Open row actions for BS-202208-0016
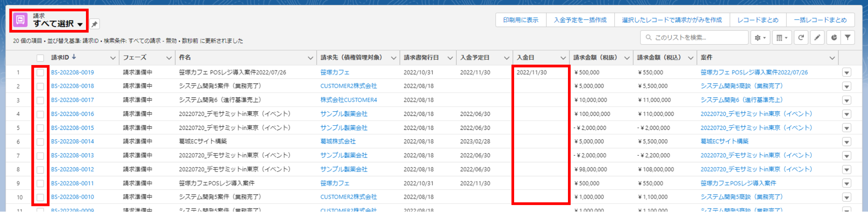868x212 pixels. coord(847,114)
